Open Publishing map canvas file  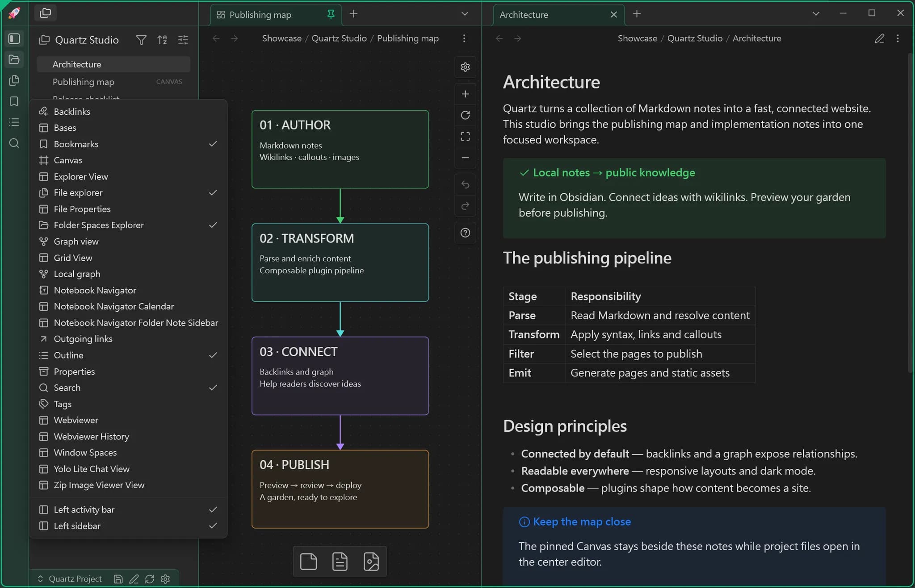[x=113, y=82]
